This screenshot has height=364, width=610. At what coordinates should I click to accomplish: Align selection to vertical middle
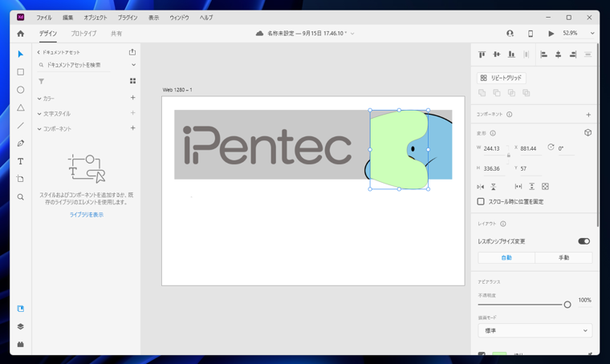click(x=497, y=55)
